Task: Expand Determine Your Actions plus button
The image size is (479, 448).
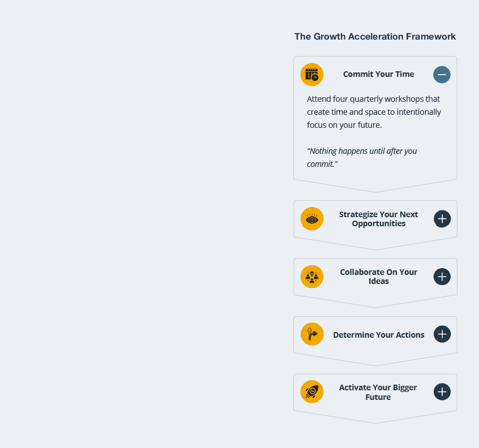Action: pyautogui.click(x=442, y=334)
